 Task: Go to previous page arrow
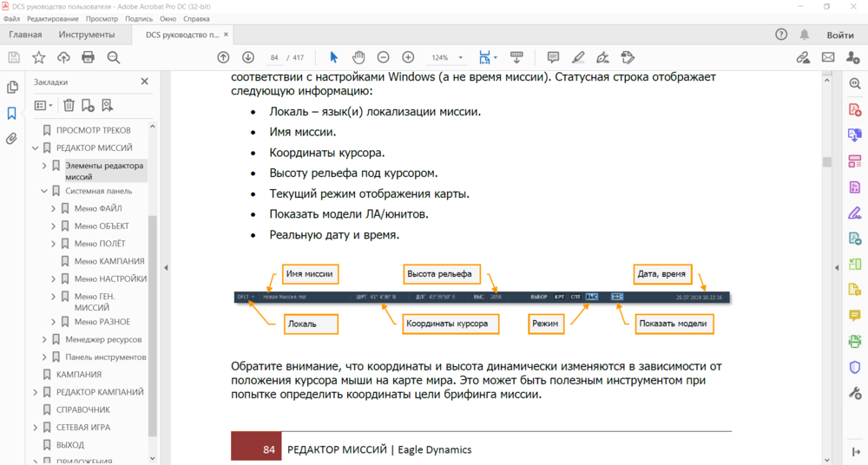[x=223, y=57]
